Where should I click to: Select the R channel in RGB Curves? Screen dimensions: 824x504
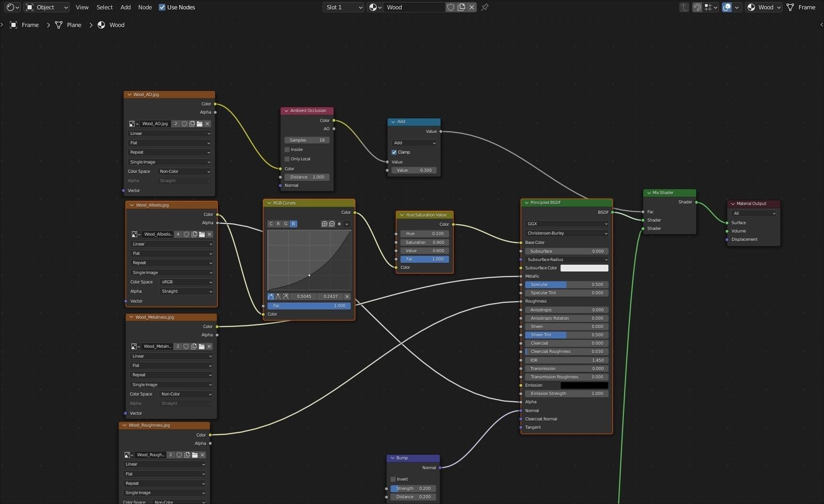tap(278, 224)
